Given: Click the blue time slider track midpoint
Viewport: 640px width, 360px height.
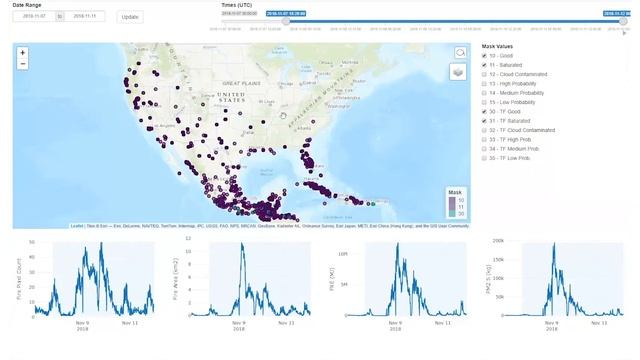Looking at the screenshot, I should point(454,21).
